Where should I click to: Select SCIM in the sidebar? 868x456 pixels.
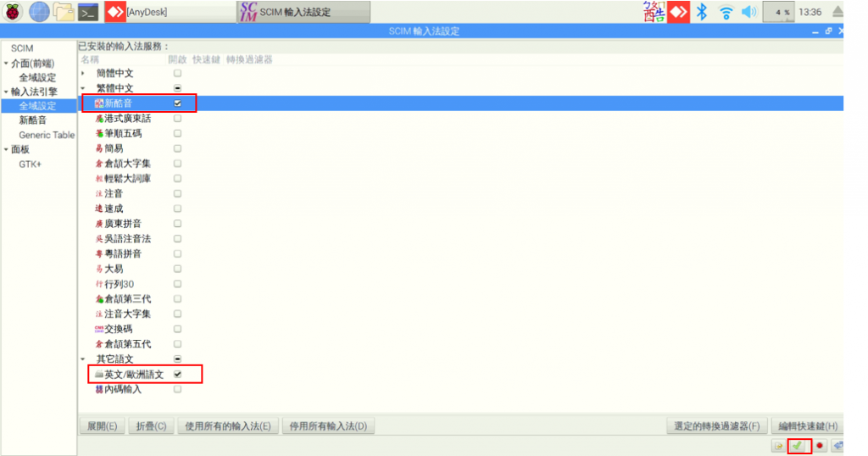coord(22,48)
